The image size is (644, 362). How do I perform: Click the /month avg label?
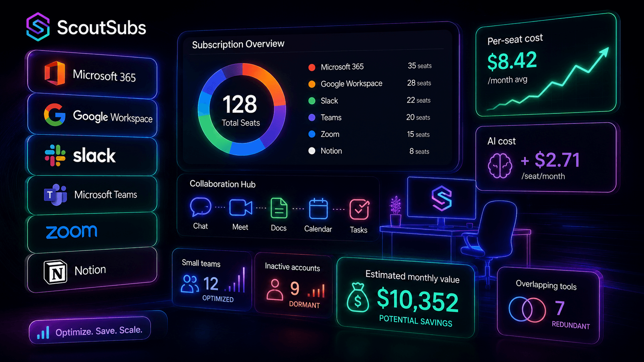pos(507,80)
